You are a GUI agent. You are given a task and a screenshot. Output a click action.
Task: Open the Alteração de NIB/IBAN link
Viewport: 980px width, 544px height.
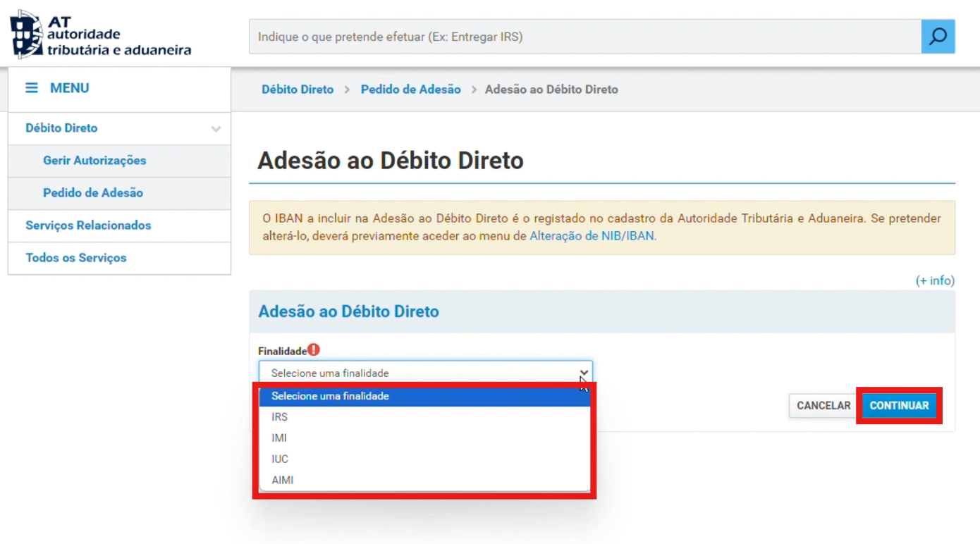592,236
